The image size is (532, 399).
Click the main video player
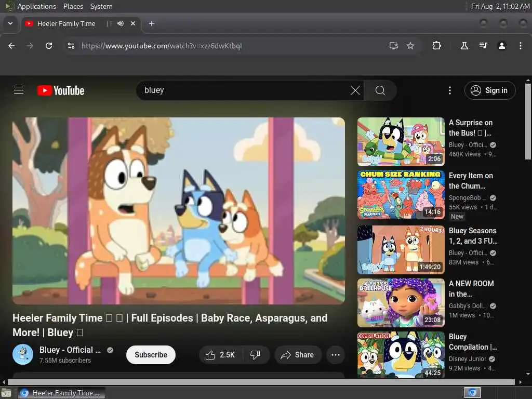[x=179, y=211]
